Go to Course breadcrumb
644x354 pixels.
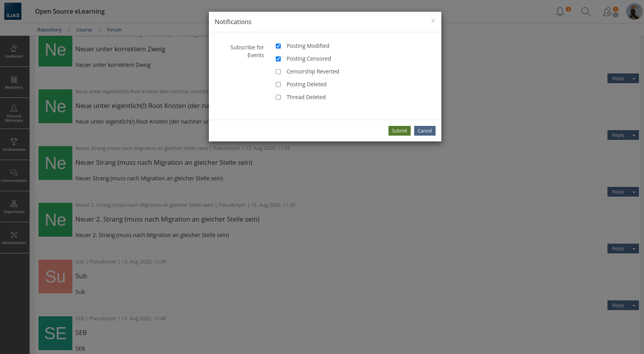pos(84,30)
